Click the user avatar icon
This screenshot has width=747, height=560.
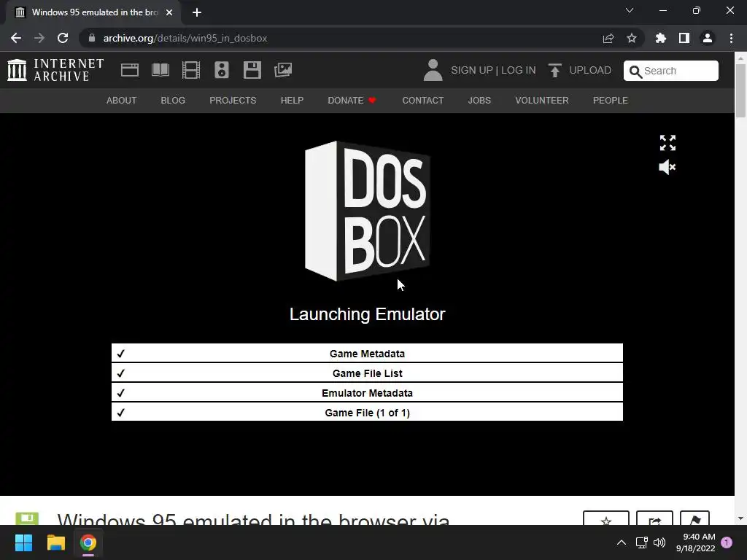point(433,70)
